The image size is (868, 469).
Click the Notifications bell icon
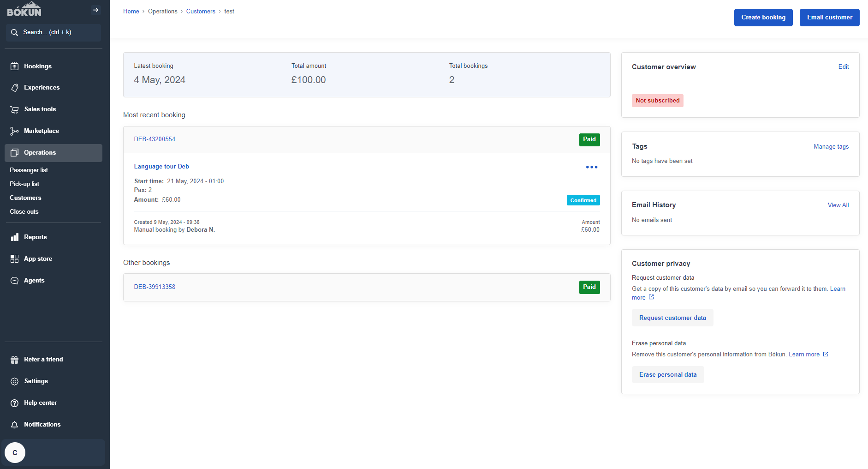[15, 424]
